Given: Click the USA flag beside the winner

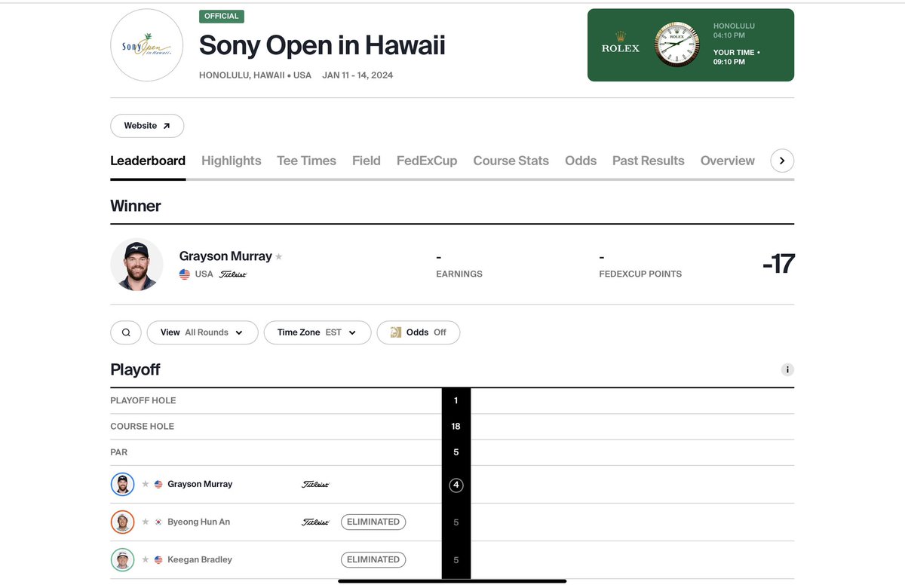Looking at the screenshot, I should point(185,274).
